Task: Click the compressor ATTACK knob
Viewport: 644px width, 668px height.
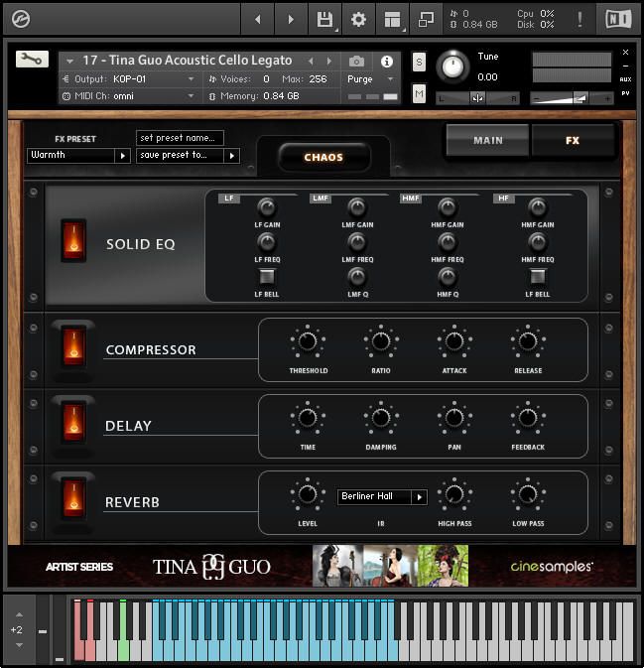Action: (454, 341)
